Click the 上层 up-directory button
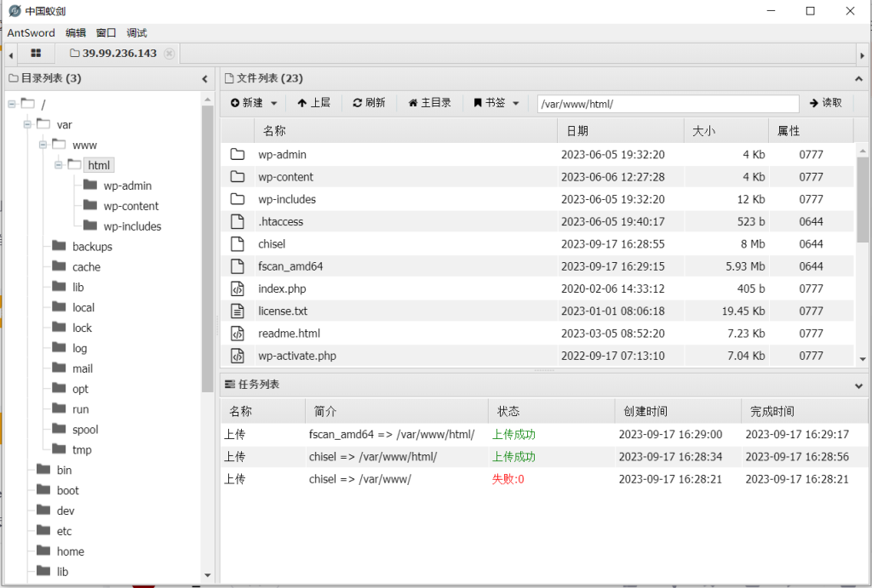Image resolution: width=872 pixels, height=588 pixels. [x=313, y=103]
